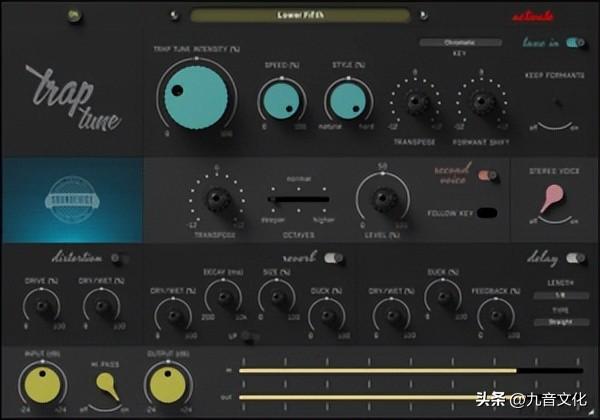The image size is (600, 420).
Task: Click the teal Style knob
Action: (x=348, y=101)
